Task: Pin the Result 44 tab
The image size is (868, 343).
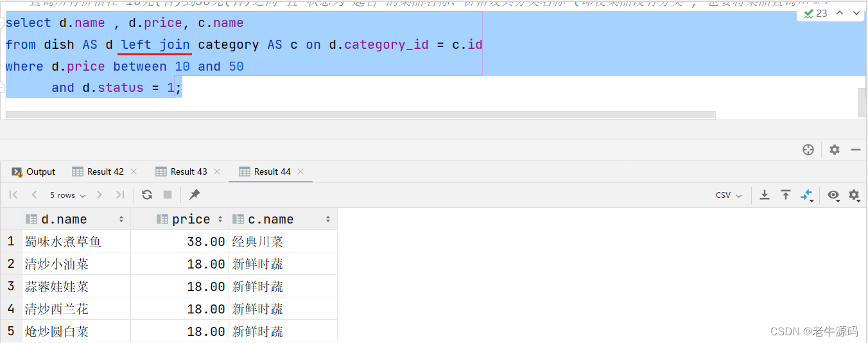Action: click(195, 195)
